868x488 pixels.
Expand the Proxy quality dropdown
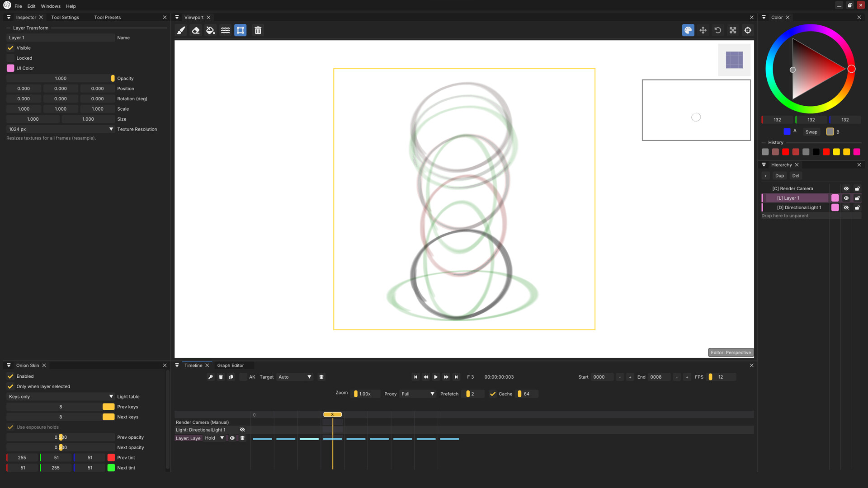click(x=417, y=394)
